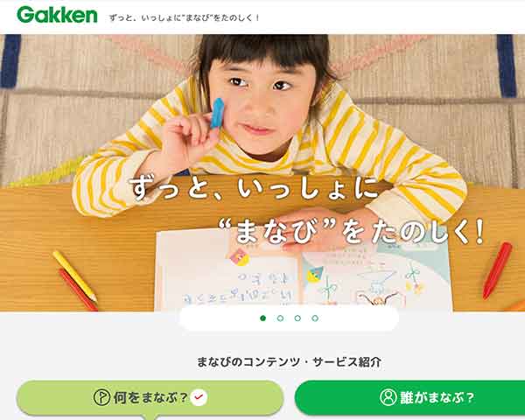Click the main hero photo of child
The image size is (525, 420).
point(262,173)
